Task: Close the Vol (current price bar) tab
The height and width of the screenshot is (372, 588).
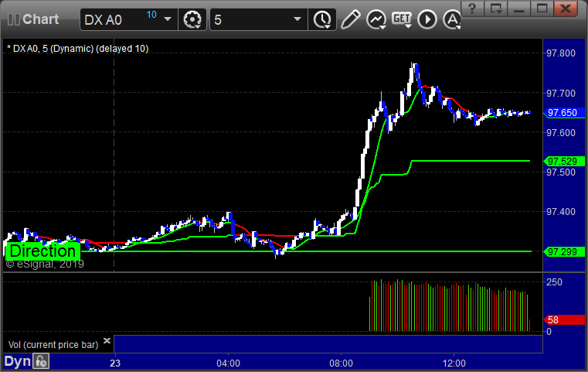Action: pyautogui.click(x=107, y=340)
